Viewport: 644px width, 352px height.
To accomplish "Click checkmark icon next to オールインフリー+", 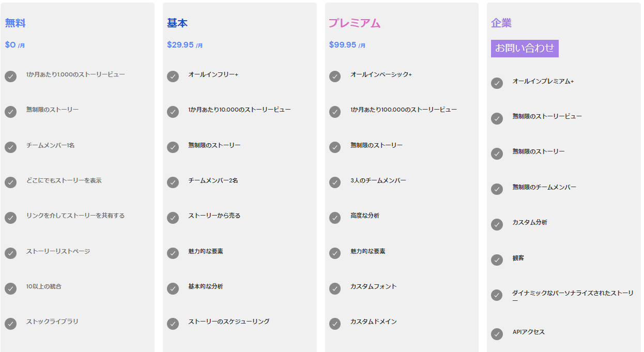I will pyautogui.click(x=173, y=76).
